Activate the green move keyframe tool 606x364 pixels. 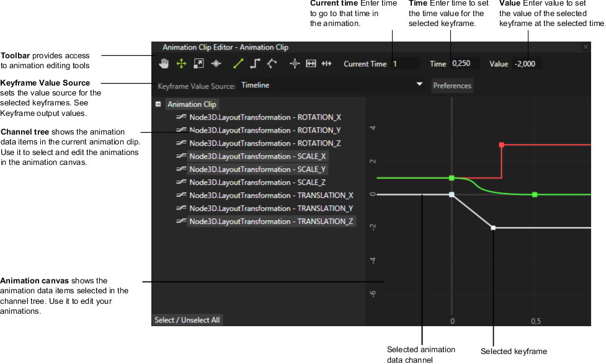[x=181, y=63]
